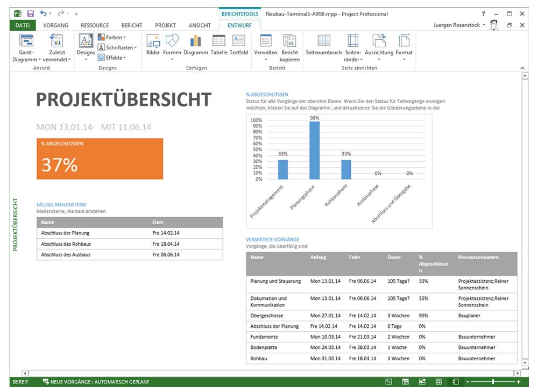Screen dimensions: 538x392
Task: Select the Projektmanagement 33% chart bar
Action: (283, 169)
